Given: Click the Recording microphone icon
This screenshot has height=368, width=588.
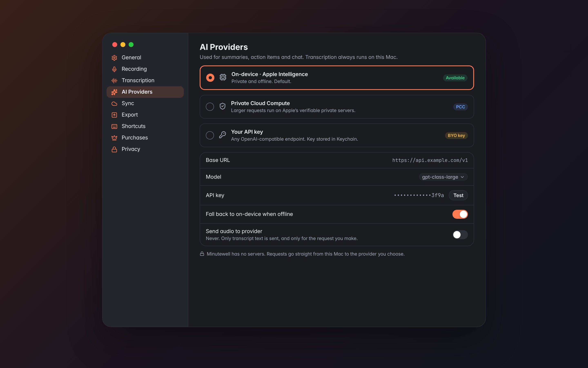Looking at the screenshot, I should click(x=114, y=69).
